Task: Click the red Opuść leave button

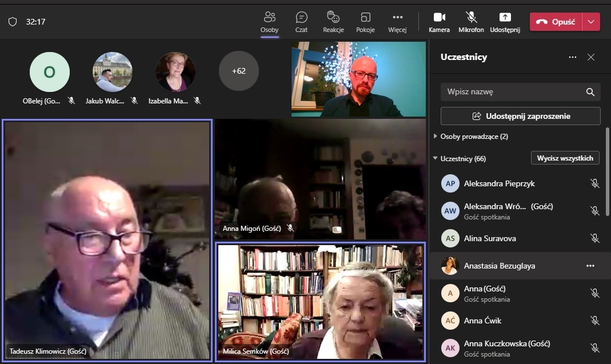Action: click(556, 22)
